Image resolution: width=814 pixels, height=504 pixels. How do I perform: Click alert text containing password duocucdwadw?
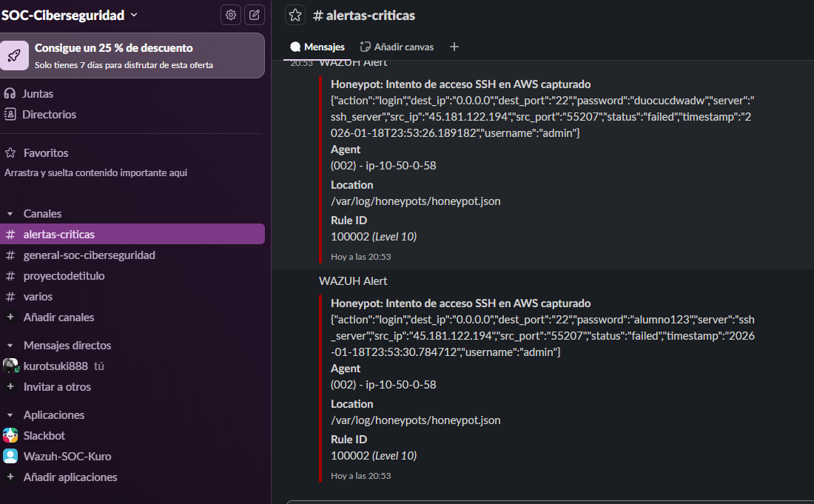click(542, 117)
